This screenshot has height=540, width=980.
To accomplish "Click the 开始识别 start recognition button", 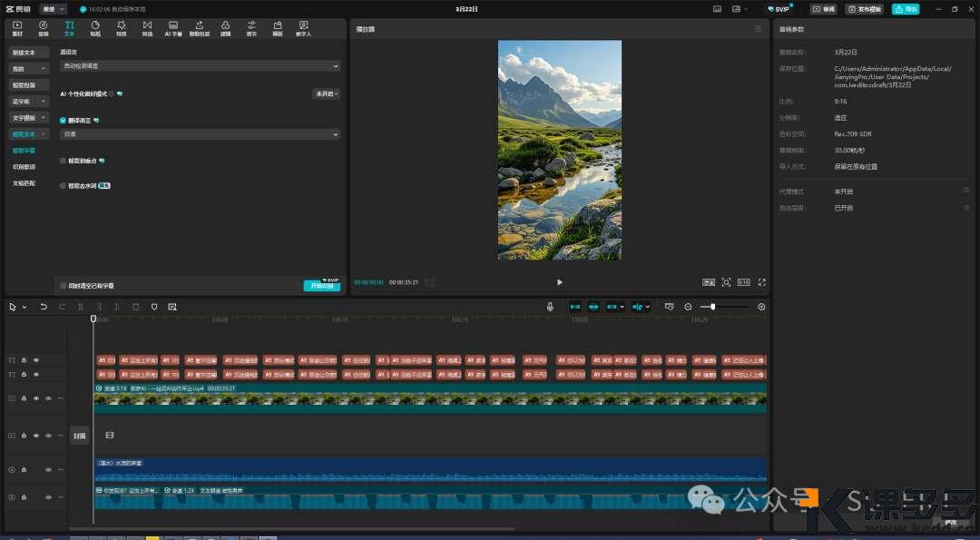I will pos(321,286).
